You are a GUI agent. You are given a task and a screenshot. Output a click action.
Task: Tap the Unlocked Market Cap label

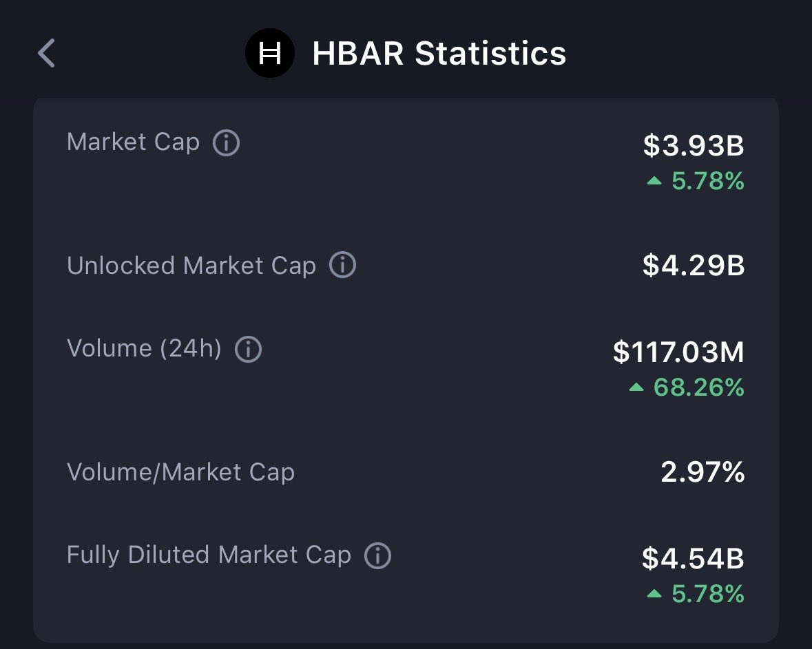[191, 266]
